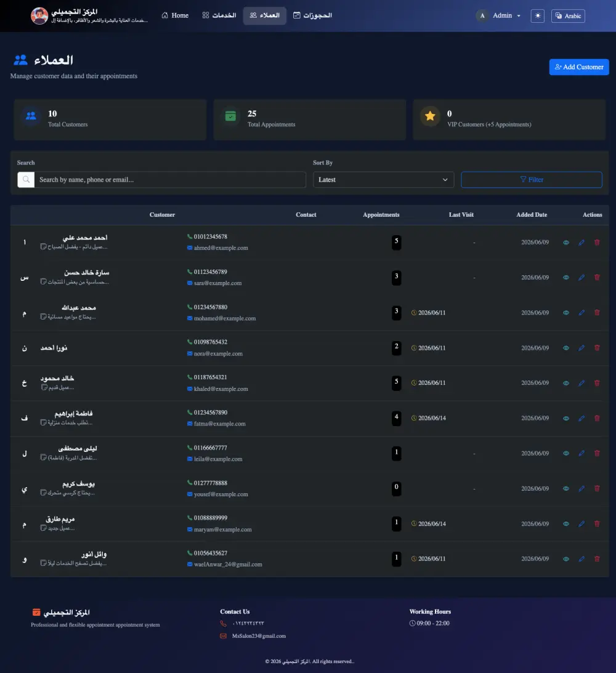View details for customer nora@example.com
This screenshot has width=616, height=673.
point(565,348)
